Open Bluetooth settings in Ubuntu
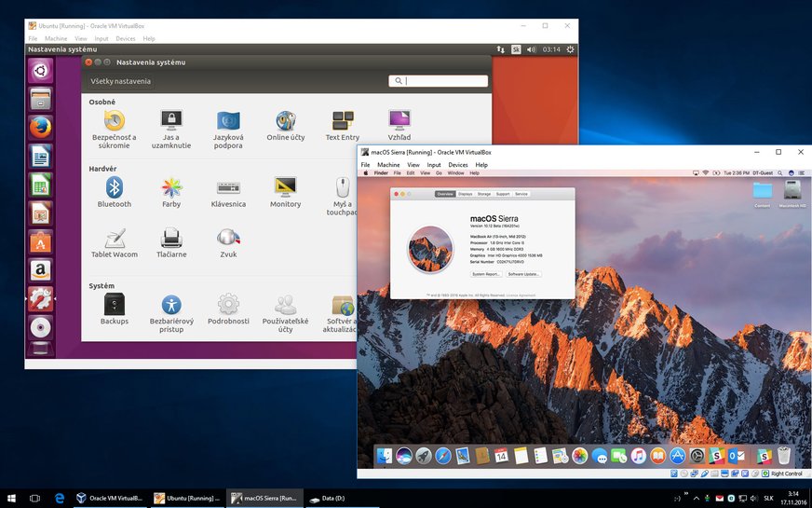 (x=115, y=186)
